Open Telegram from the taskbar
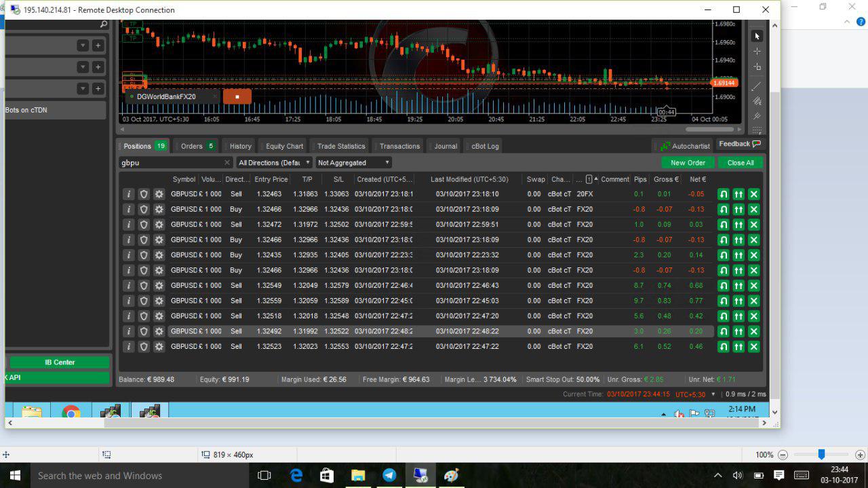868x488 pixels. (389, 476)
